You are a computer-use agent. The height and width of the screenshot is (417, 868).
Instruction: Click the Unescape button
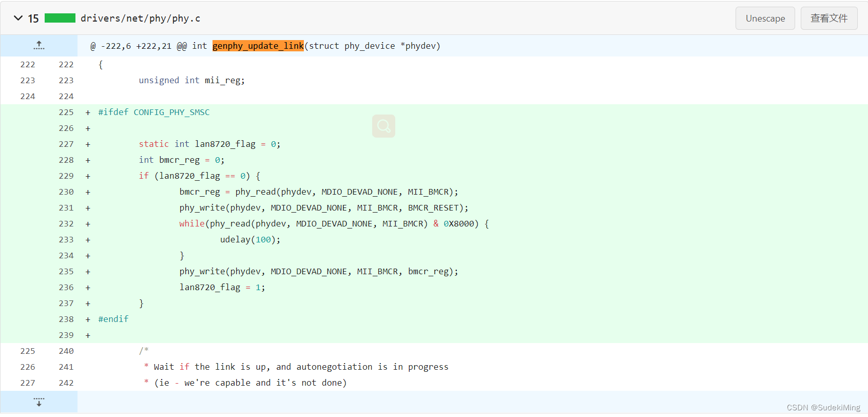tap(765, 18)
